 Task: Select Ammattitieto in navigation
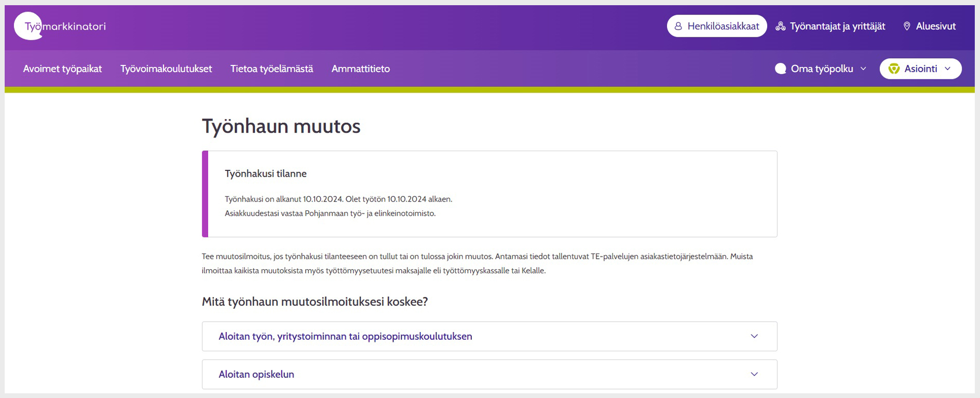[x=361, y=69]
